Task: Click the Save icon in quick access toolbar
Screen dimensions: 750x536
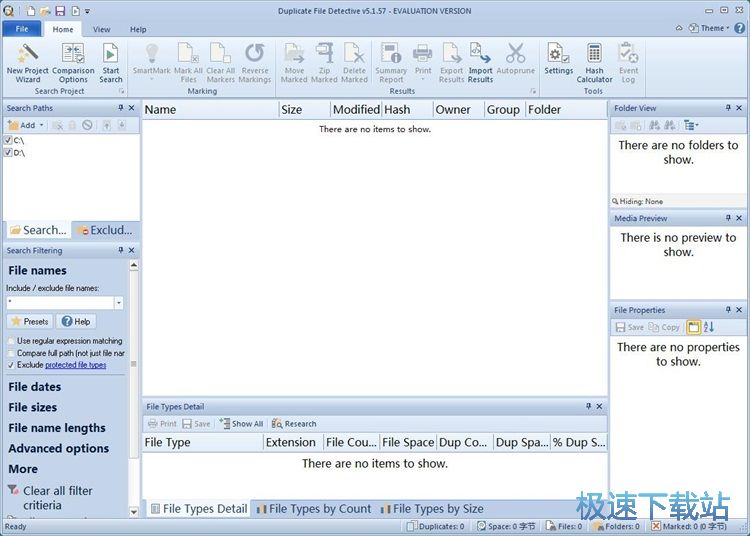Action: [60, 11]
